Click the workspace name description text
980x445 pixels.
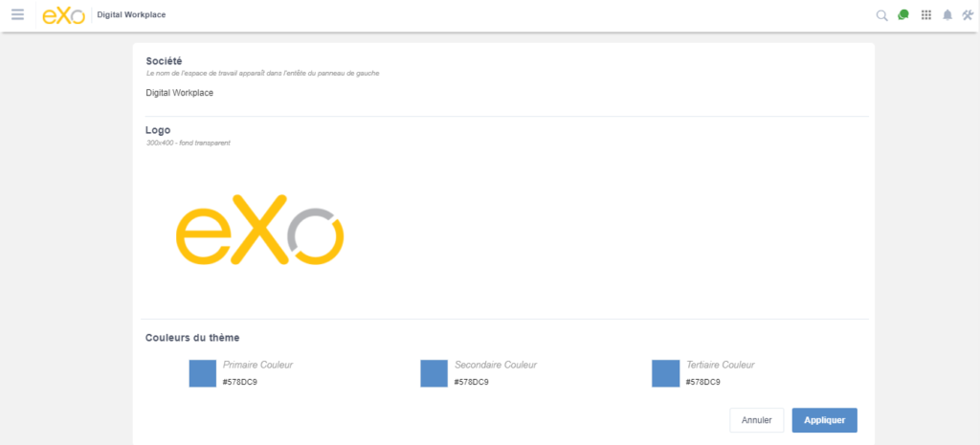click(262, 74)
